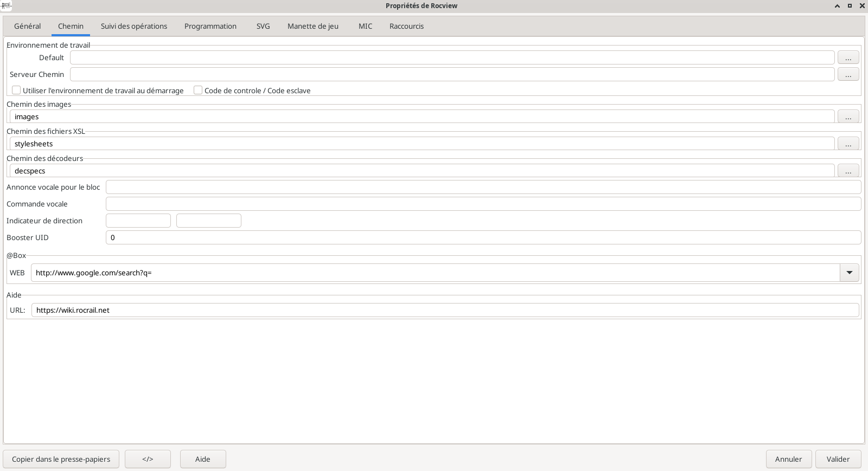Screen dimensions: 868x471
Task: Enable using workspace at startup checkbox
Action: [x=16, y=91]
